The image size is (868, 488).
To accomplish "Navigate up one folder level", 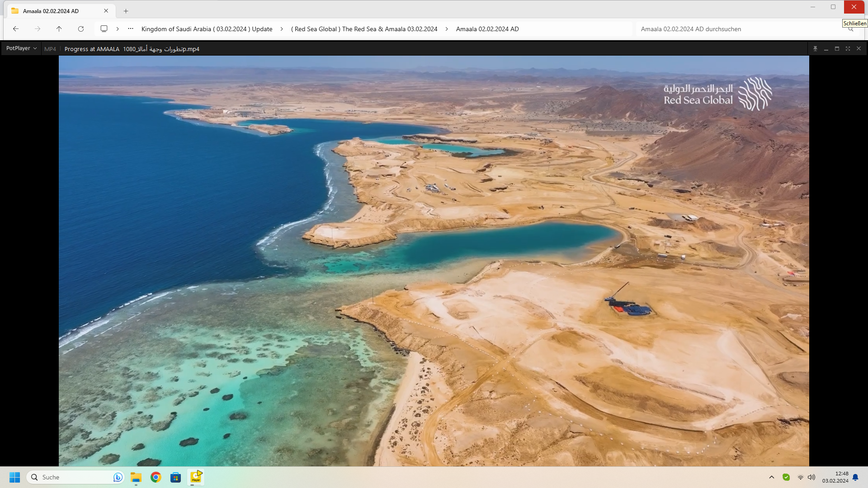I will 59,29.
